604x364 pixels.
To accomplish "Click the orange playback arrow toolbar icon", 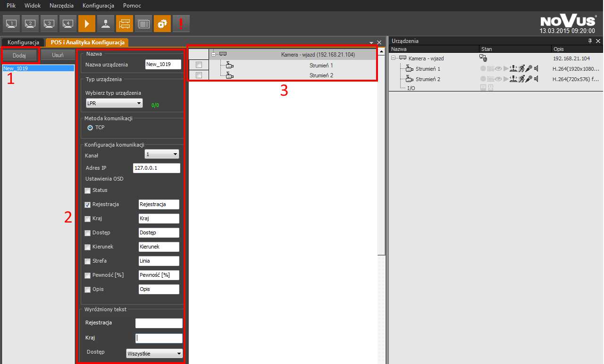I will click(86, 23).
